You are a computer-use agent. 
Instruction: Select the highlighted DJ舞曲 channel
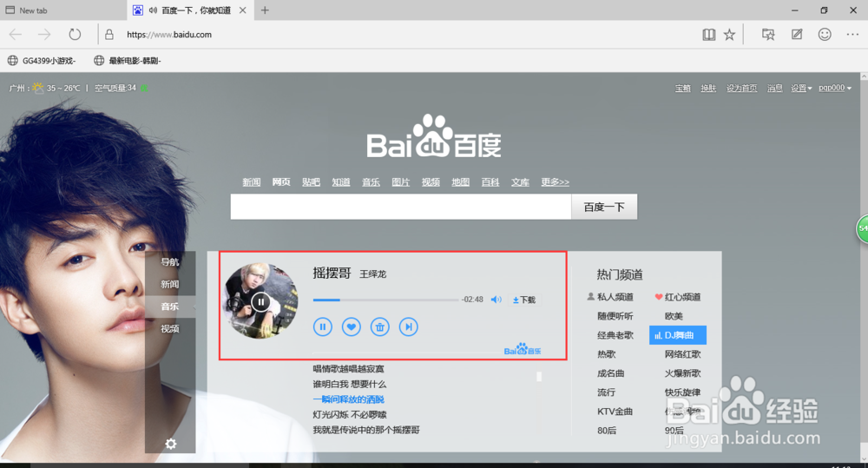pos(678,335)
